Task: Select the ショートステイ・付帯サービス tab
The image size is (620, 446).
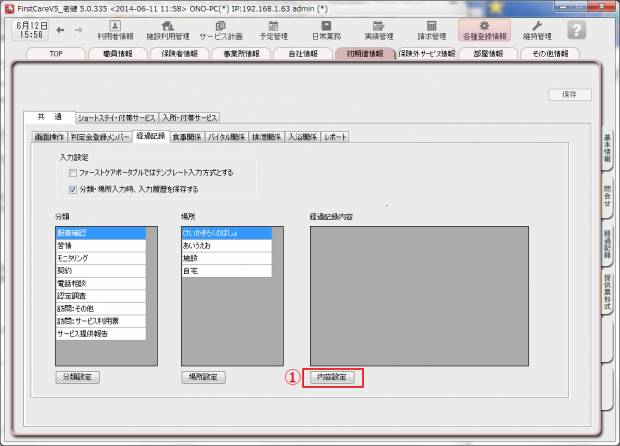Action: [118, 117]
